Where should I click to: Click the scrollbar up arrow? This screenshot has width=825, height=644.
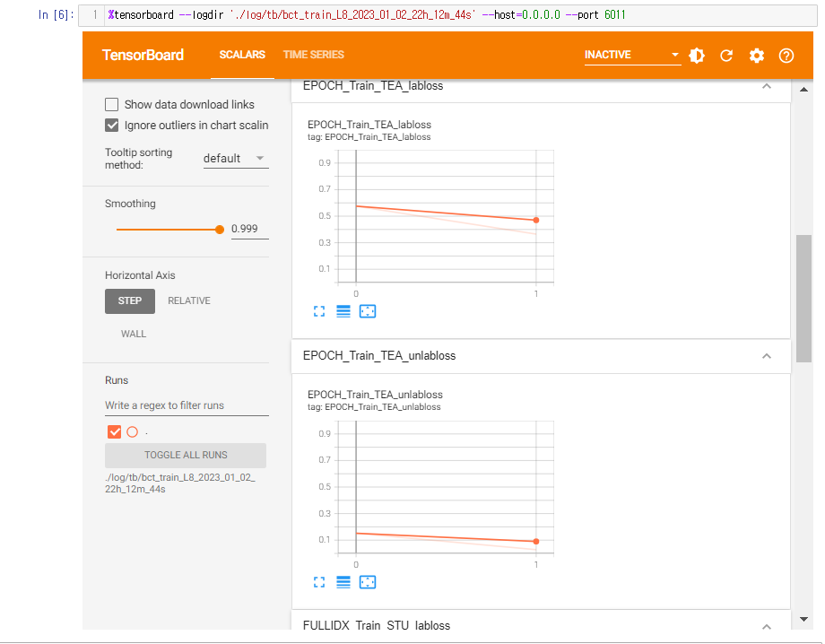tap(804, 90)
